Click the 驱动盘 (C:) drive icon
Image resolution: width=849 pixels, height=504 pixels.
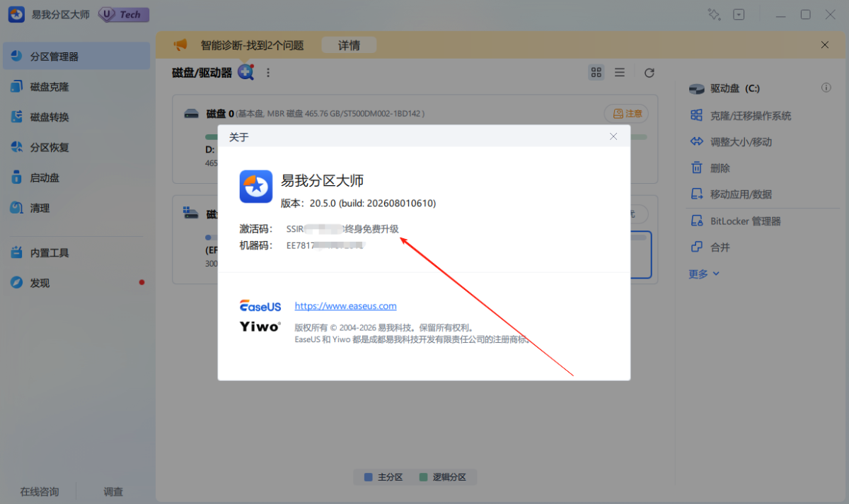698,88
